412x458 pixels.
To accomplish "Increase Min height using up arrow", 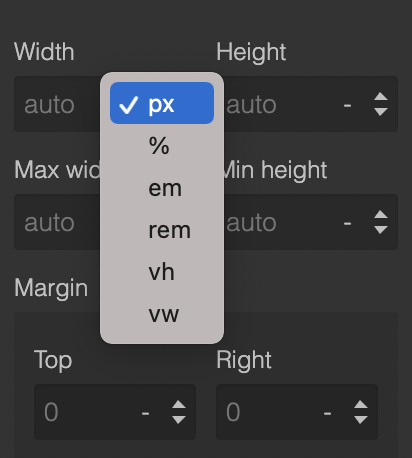I will click(x=381, y=215).
